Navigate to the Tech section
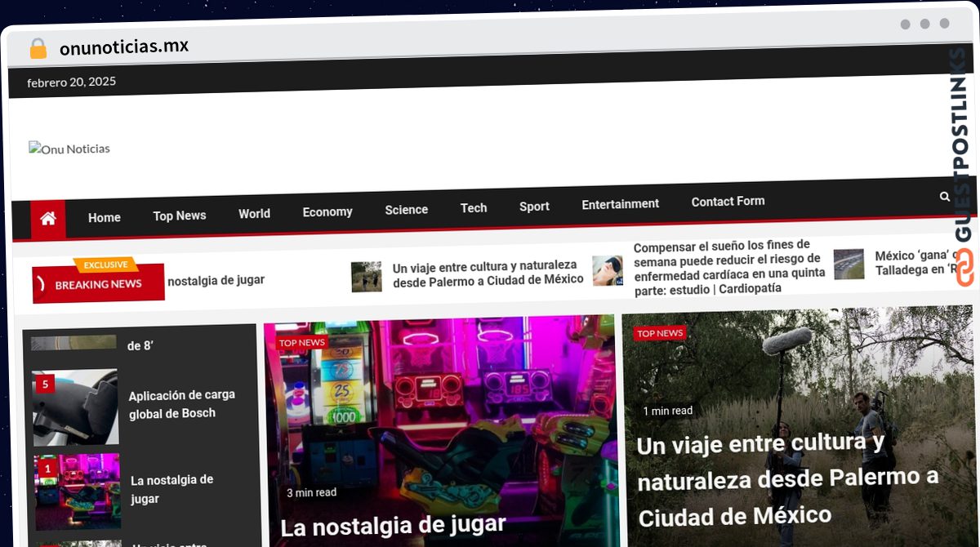The width and height of the screenshot is (980, 547). click(x=473, y=208)
